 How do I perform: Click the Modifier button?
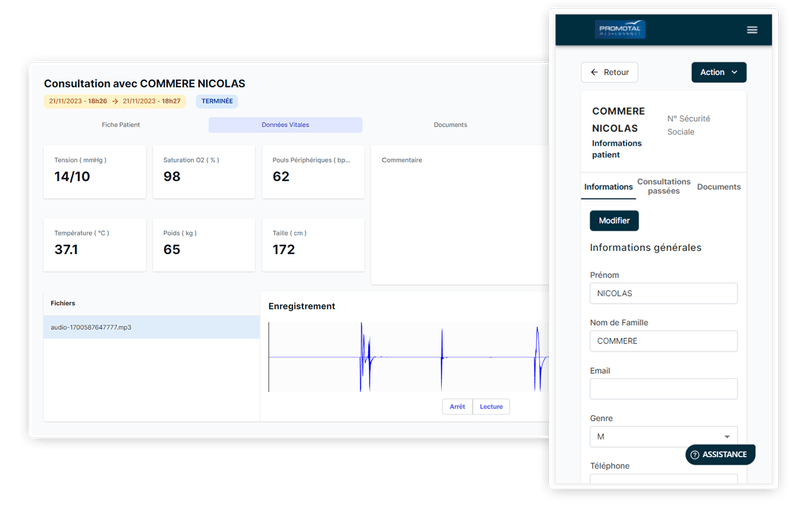614,221
